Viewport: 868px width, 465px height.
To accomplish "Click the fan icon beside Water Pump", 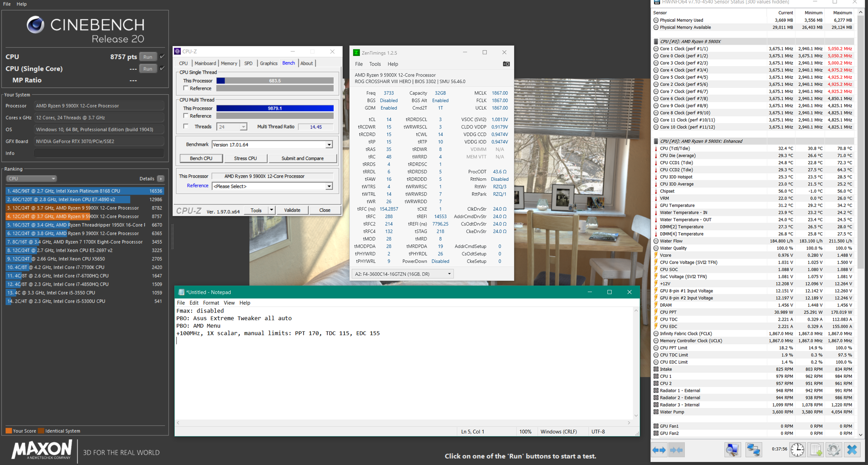I will coord(656,412).
